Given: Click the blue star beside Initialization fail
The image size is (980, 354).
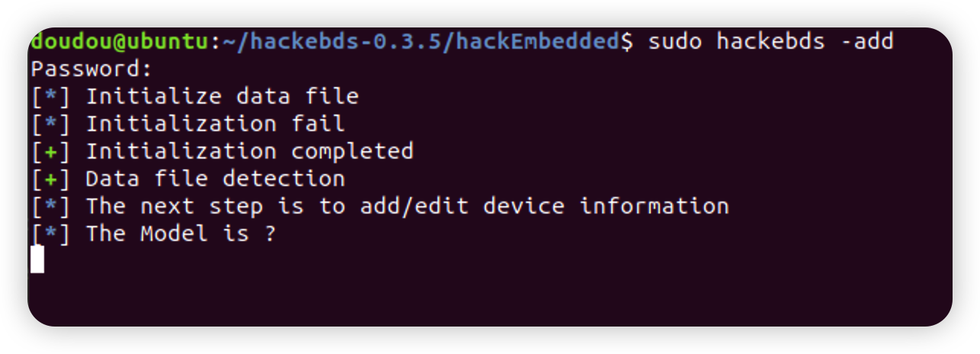Looking at the screenshot, I should 50,124.
